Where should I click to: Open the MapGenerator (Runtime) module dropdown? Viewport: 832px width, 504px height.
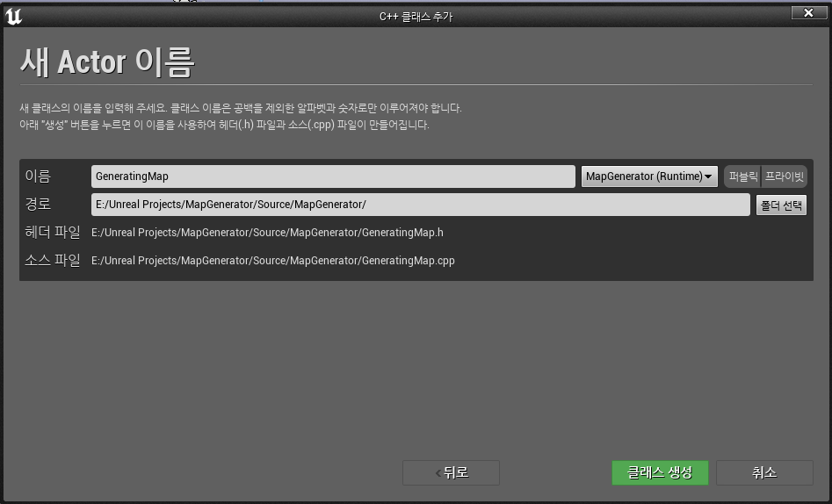coord(649,176)
